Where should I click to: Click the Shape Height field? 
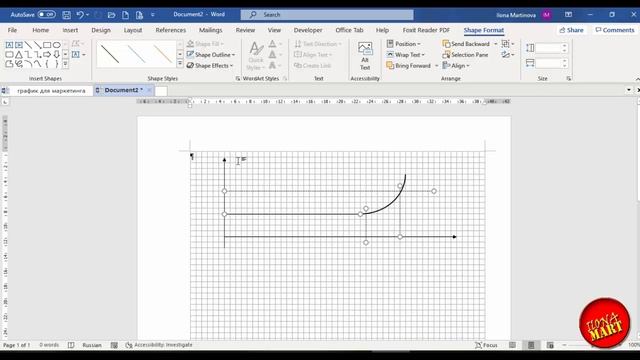549,48
